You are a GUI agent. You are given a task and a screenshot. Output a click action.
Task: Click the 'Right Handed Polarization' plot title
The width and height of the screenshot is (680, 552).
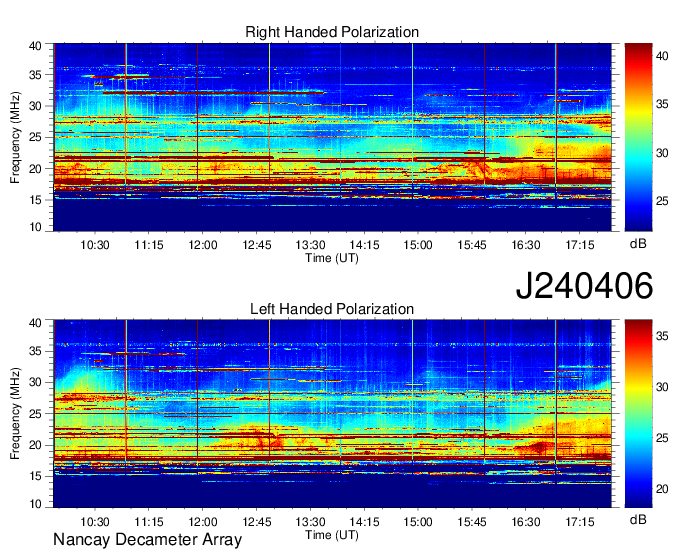[332, 32]
